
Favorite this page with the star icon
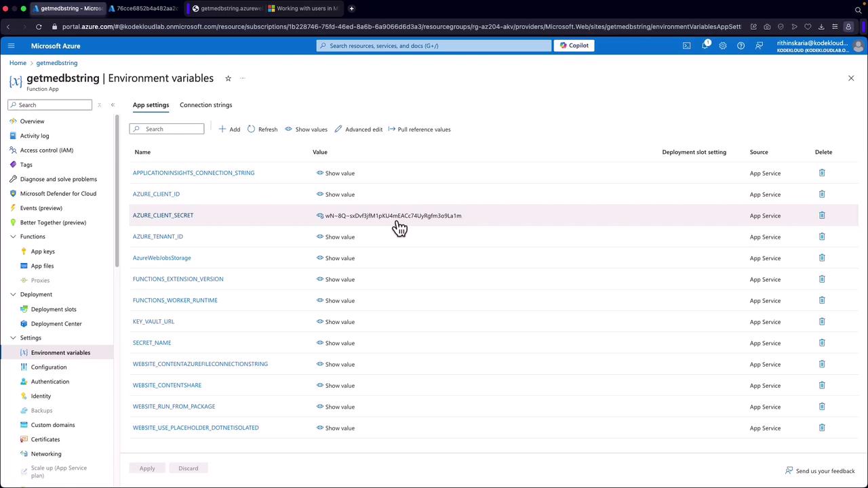tap(228, 79)
